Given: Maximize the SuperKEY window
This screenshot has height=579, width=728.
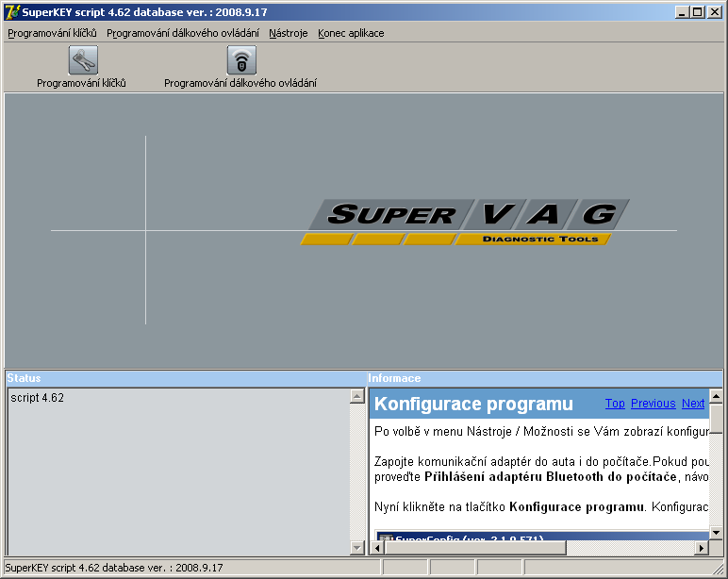Looking at the screenshot, I should tap(698, 12).
